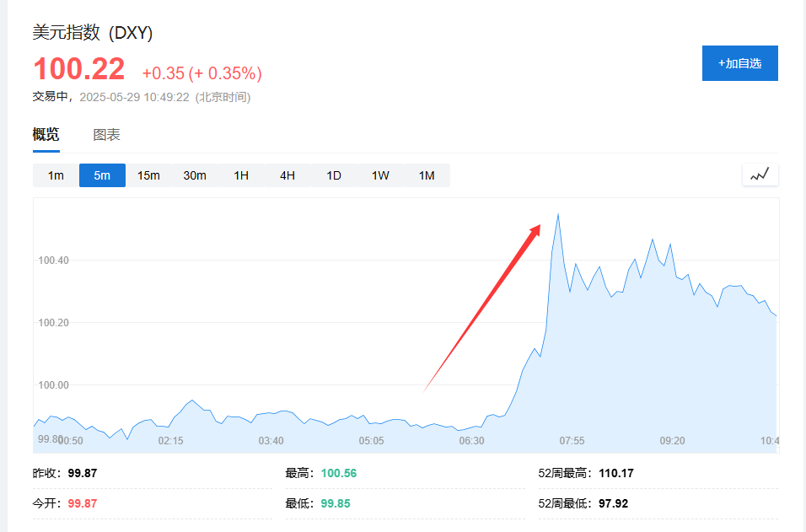Click the 52周最高 value 110.17
Viewport: 806px width, 532px height.
pyautogui.click(x=615, y=473)
